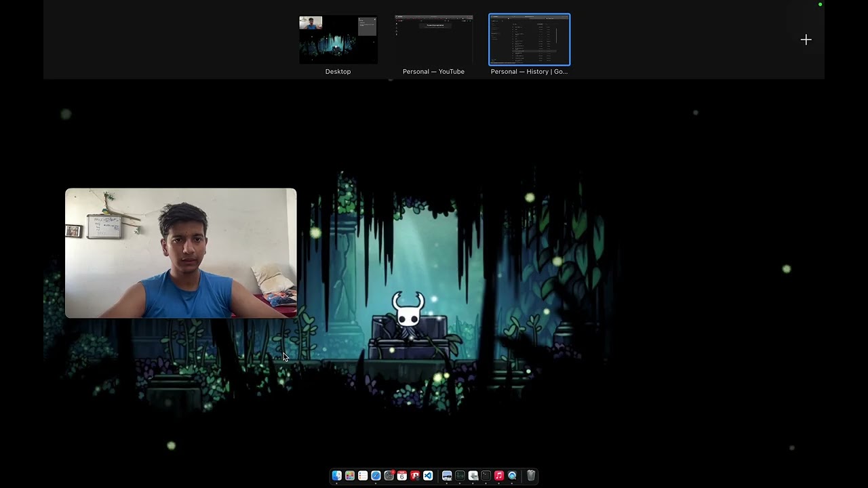Screen dimensions: 868x488
Task: Open the Music app in the Dock
Action: [x=499, y=476]
